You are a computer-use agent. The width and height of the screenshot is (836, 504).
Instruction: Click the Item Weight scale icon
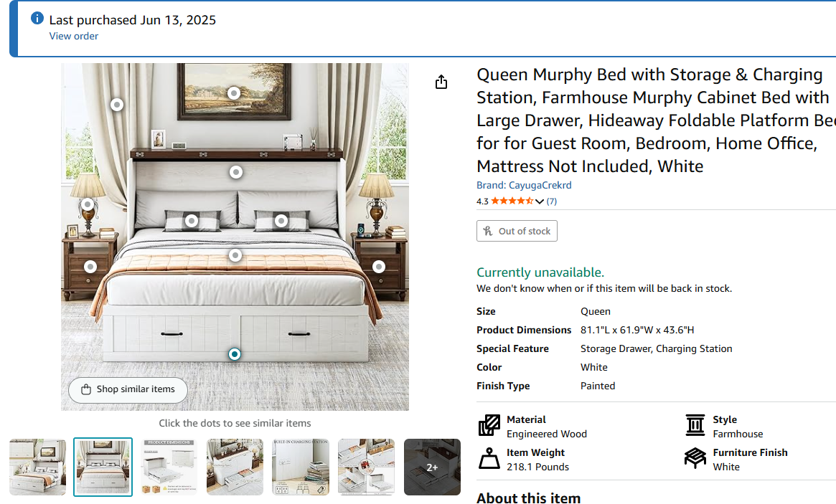click(489, 459)
